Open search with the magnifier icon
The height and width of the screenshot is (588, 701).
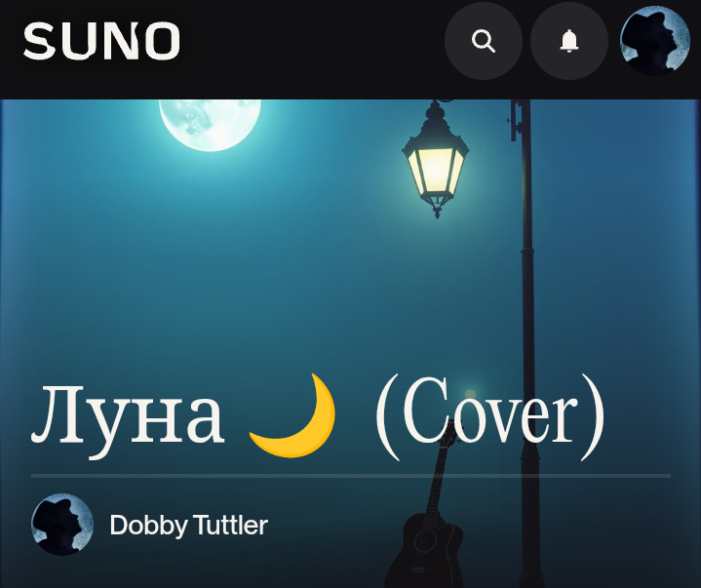click(x=484, y=41)
